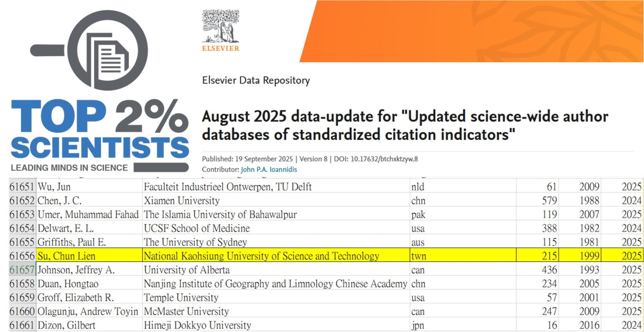The height and width of the screenshot is (332, 644).
Task: Click the DOI 10.17632/btchxktzyw.8 text
Action: 376,159
